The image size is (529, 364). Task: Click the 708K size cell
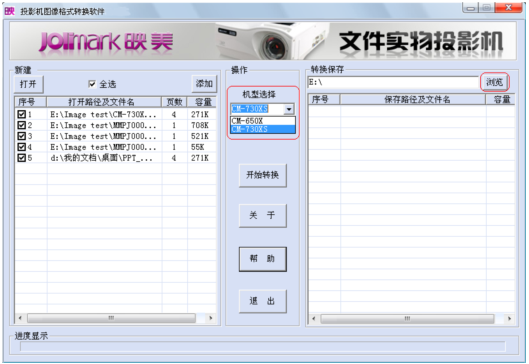coord(200,125)
